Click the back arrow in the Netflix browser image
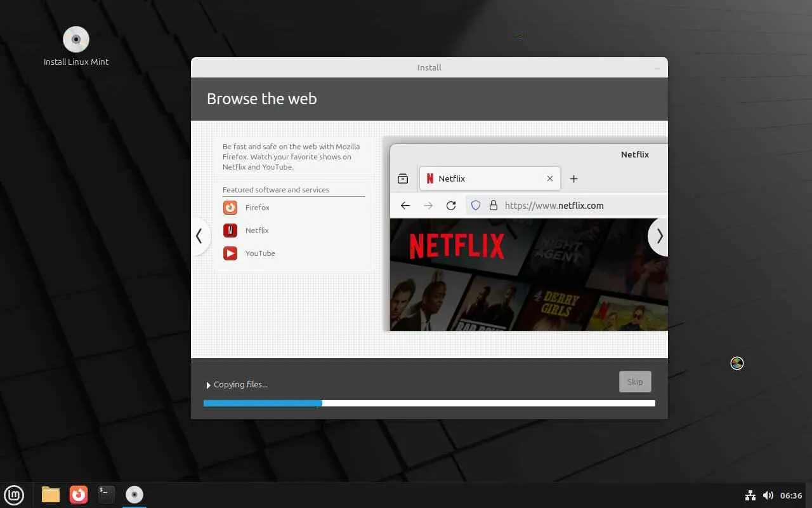812x508 pixels. [405, 206]
